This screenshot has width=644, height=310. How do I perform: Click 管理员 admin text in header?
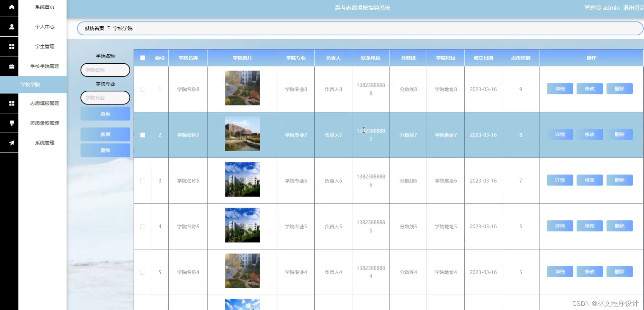[x=602, y=8]
